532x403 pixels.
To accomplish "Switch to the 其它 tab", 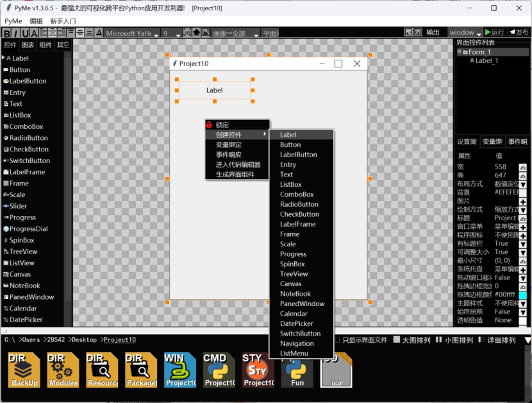I will (63, 45).
